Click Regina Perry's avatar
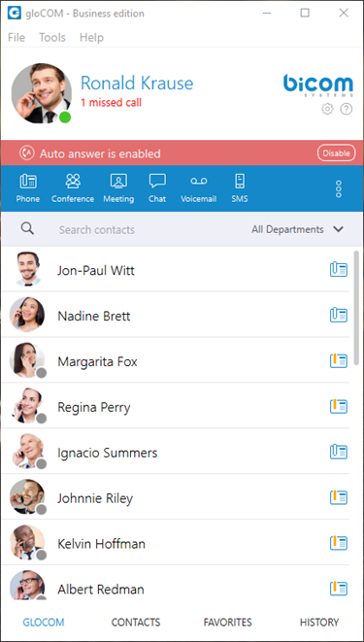 tap(27, 405)
